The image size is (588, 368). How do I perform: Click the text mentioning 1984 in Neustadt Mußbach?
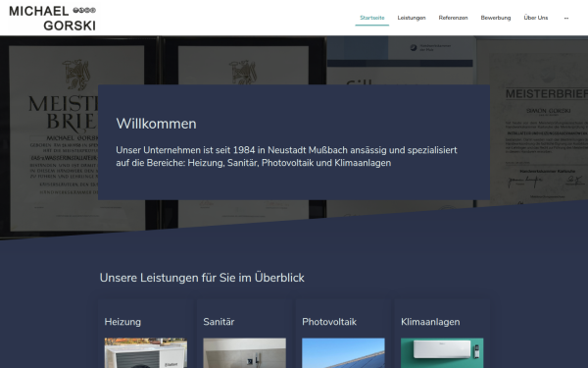coord(286,156)
